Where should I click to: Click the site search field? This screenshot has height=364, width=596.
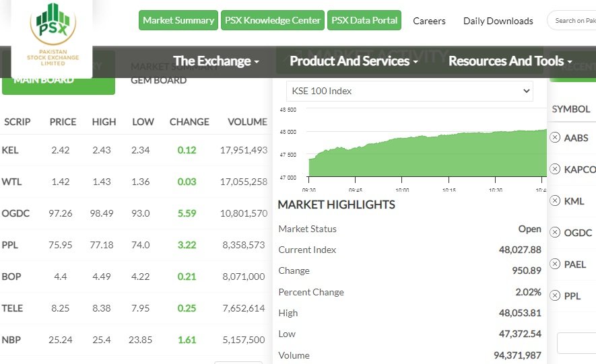click(x=574, y=21)
